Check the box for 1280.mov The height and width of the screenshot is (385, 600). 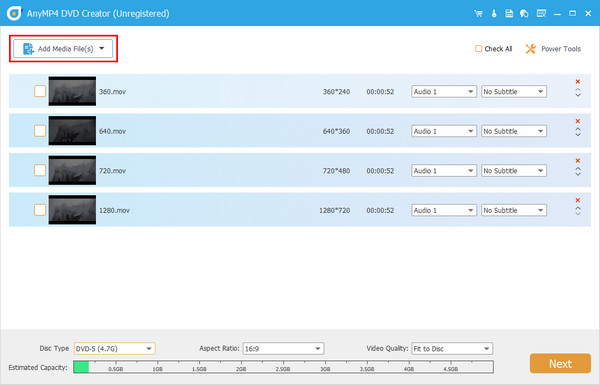tap(40, 210)
